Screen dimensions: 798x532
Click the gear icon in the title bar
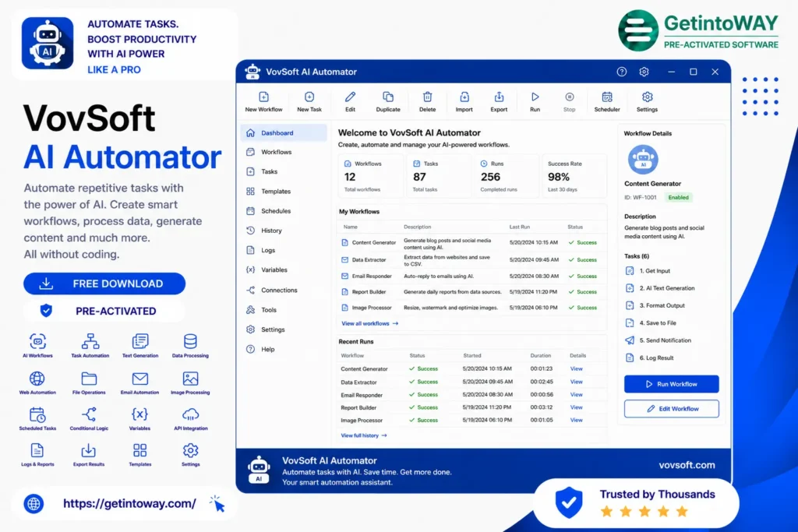(x=644, y=72)
